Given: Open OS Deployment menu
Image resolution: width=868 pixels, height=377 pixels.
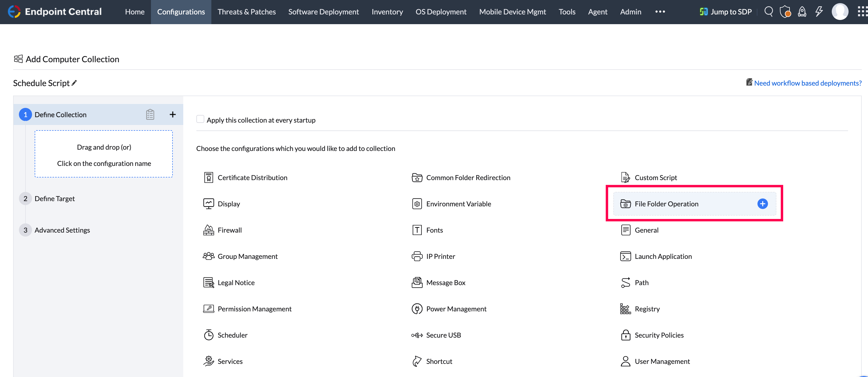Looking at the screenshot, I should click(x=441, y=12).
